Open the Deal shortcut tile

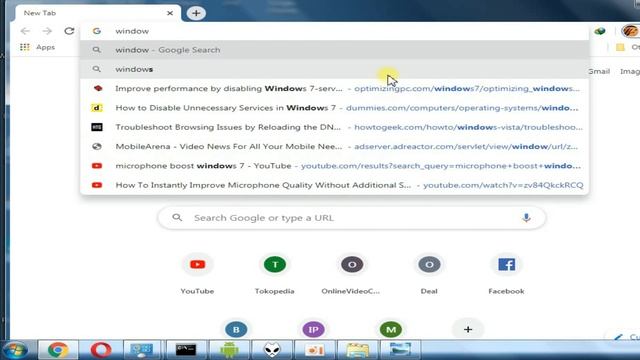pos(429,273)
